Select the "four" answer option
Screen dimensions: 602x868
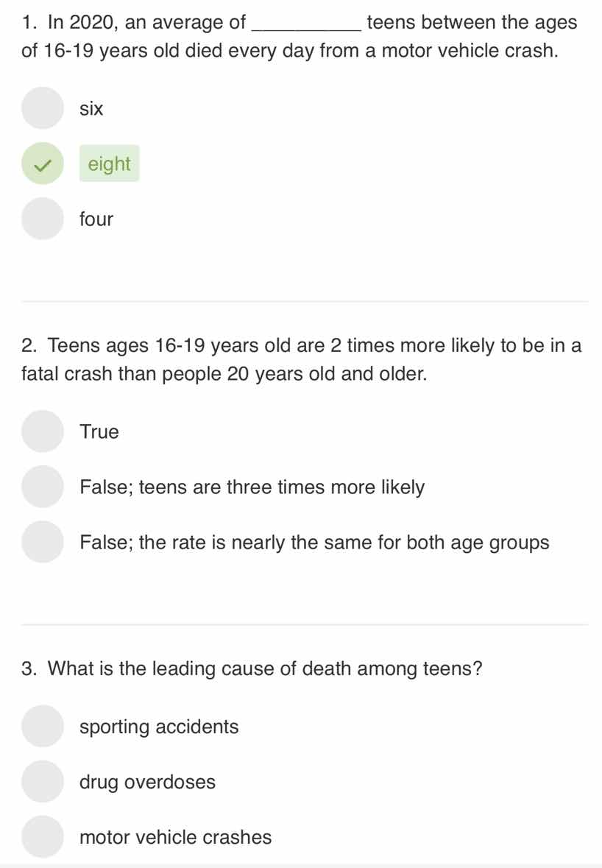[x=42, y=219]
